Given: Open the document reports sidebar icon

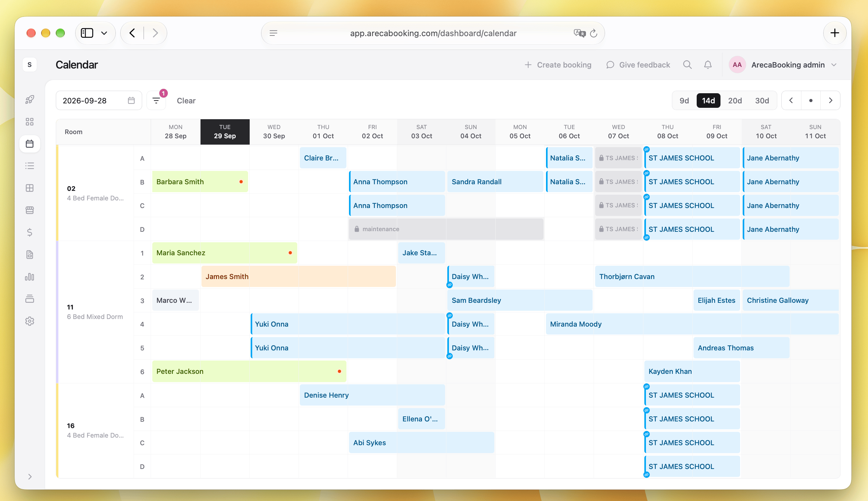Looking at the screenshot, I should click(30, 255).
